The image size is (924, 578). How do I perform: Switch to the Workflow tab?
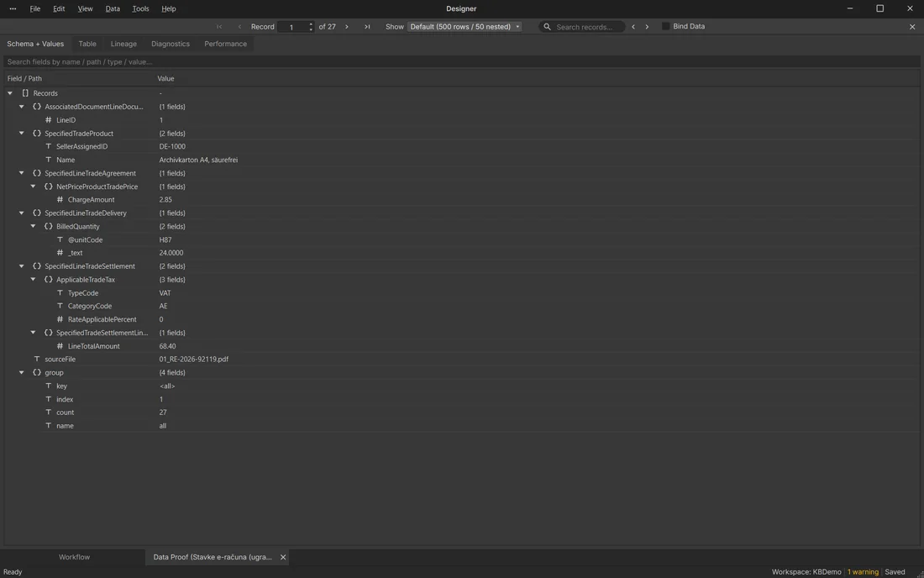[74, 557]
